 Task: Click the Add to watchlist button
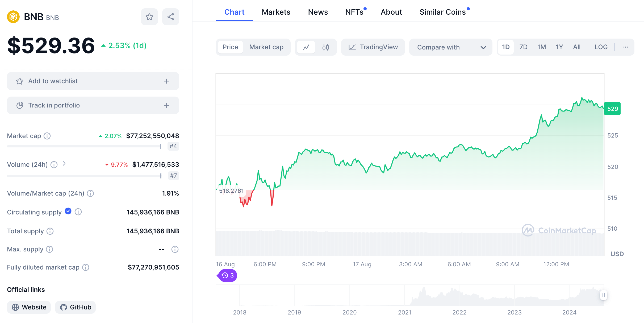point(93,81)
